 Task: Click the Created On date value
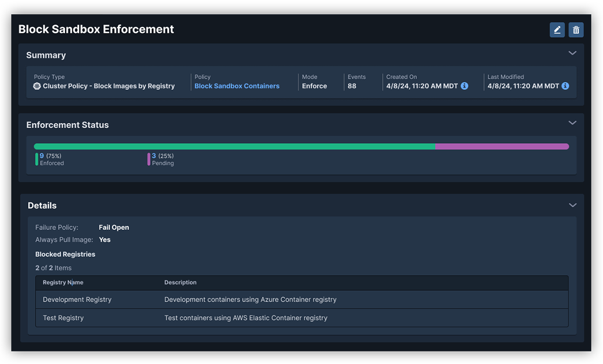coord(422,86)
